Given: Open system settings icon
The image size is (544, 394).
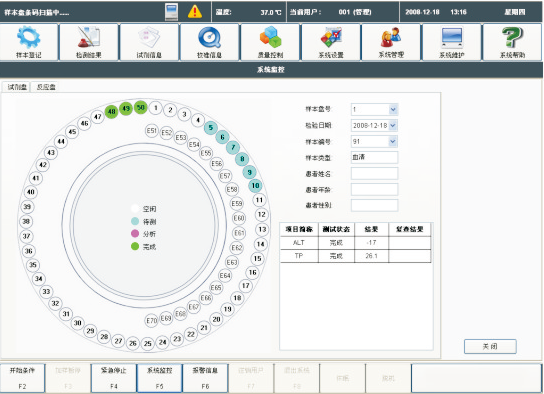Looking at the screenshot, I should 331,42.
